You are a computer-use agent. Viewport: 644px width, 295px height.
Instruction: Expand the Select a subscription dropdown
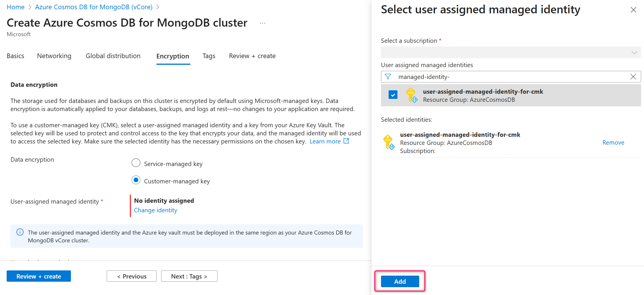pyautogui.click(x=511, y=52)
